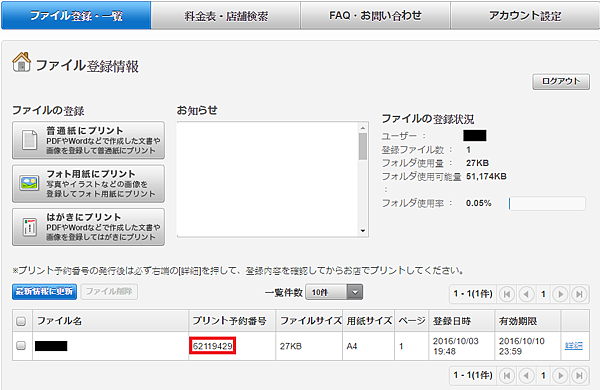
Task: Open the 詳細 link in the file row
Action: click(x=574, y=346)
